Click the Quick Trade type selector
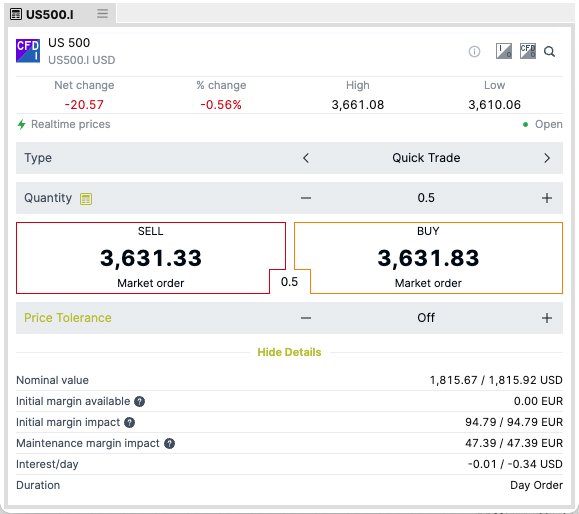The height and width of the screenshot is (514, 579). point(426,158)
